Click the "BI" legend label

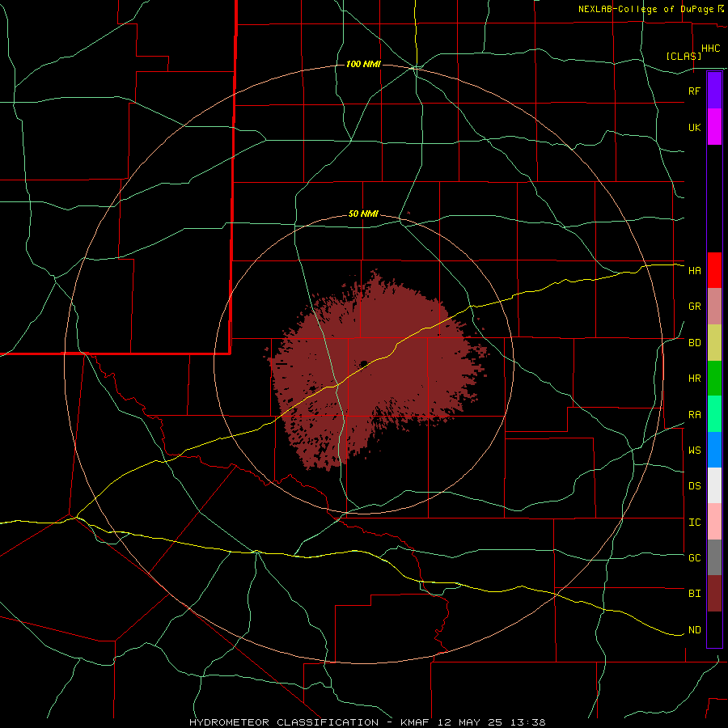coord(694,594)
